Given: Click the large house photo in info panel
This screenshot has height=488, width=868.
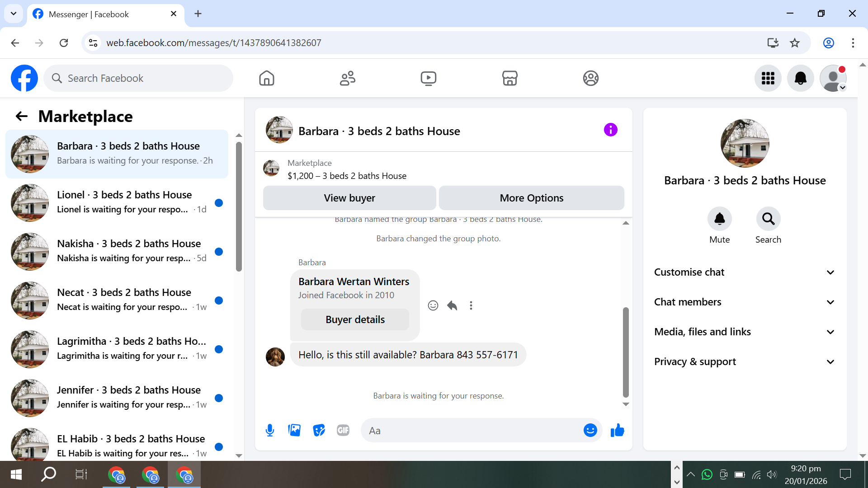Looking at the screenshot, I should point(745,143).
